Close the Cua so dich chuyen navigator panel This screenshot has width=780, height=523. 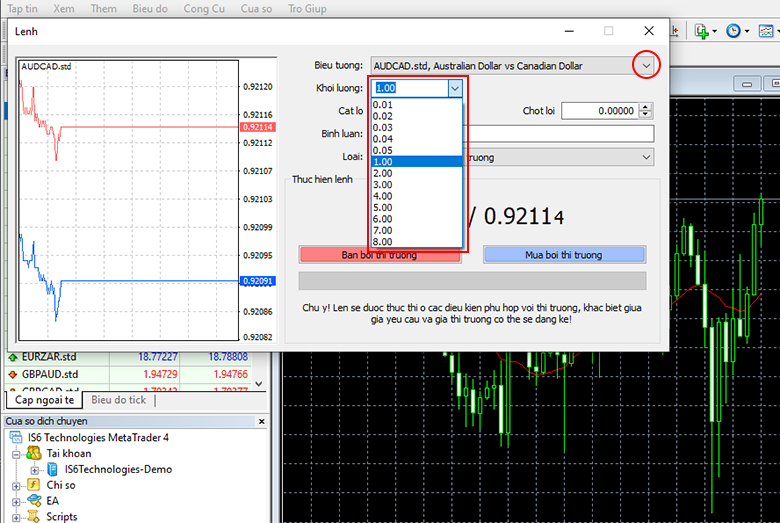pyautogui.click(x=262, y=421)
